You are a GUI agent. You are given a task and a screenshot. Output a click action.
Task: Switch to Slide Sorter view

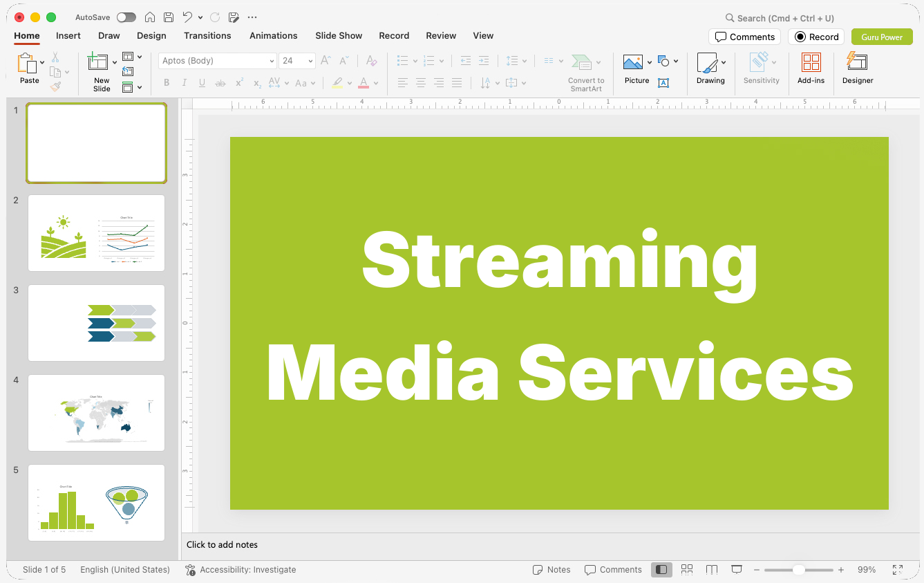(x=687, y=569)
